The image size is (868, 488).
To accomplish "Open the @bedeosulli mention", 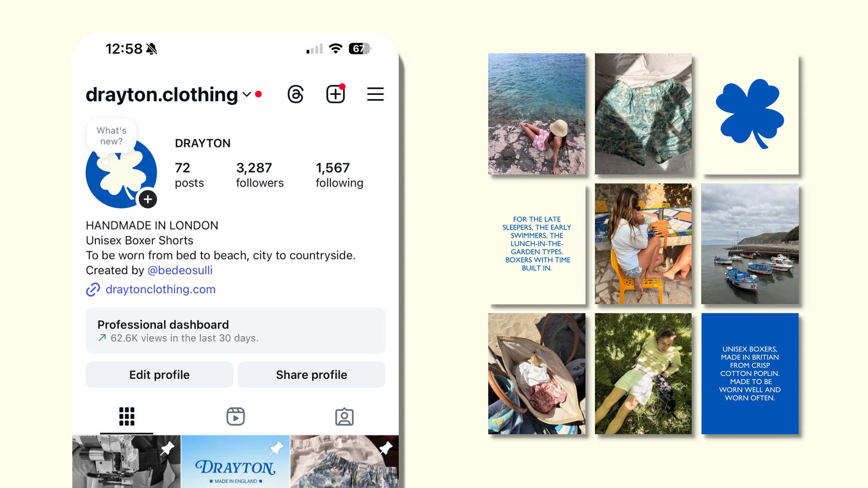I will [180, 270].
